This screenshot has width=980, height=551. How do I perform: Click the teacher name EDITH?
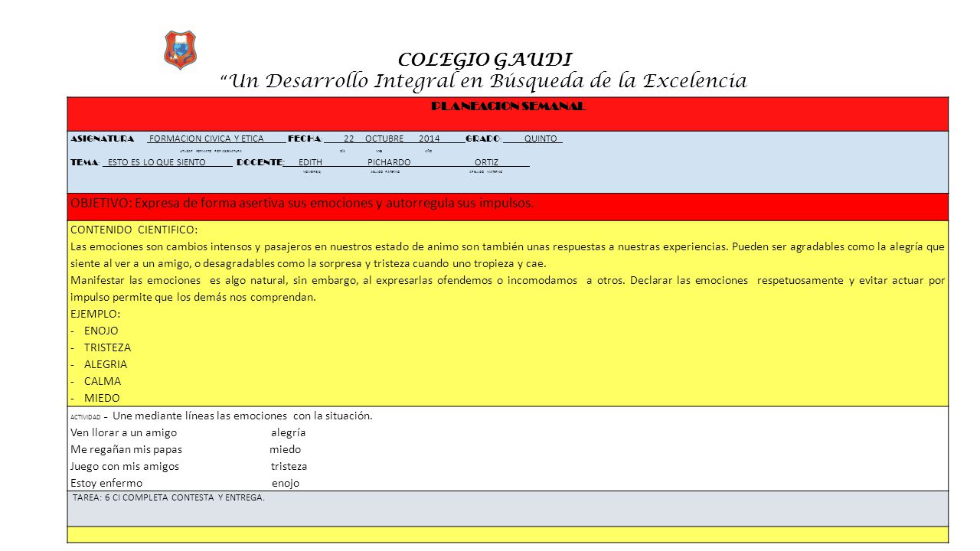pyautogui.click(x=310, y=163)
